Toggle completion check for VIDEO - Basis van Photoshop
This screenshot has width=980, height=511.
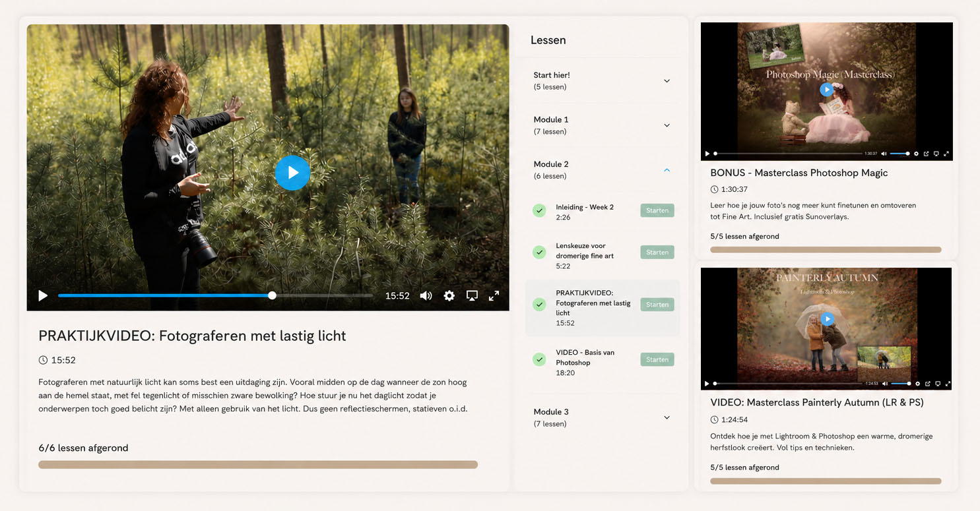click(539, 359)
